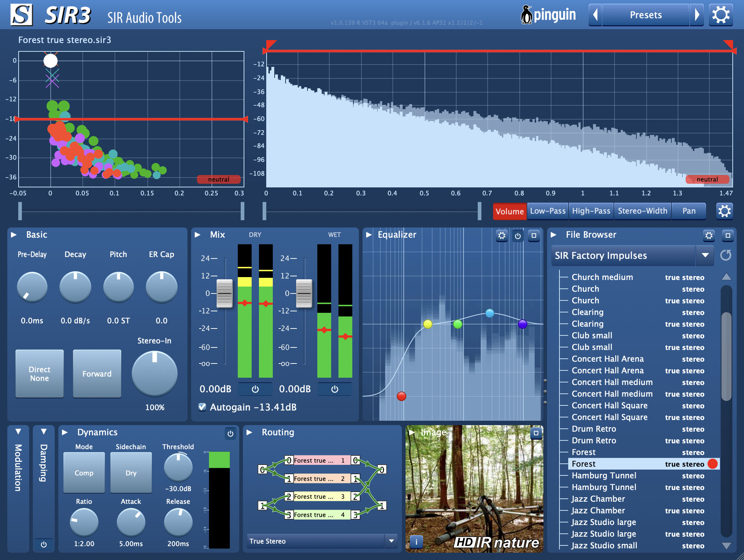Open True Stereo routing dropdown
This screenshot has width=744, height=560.
click(x=322, y=541)
